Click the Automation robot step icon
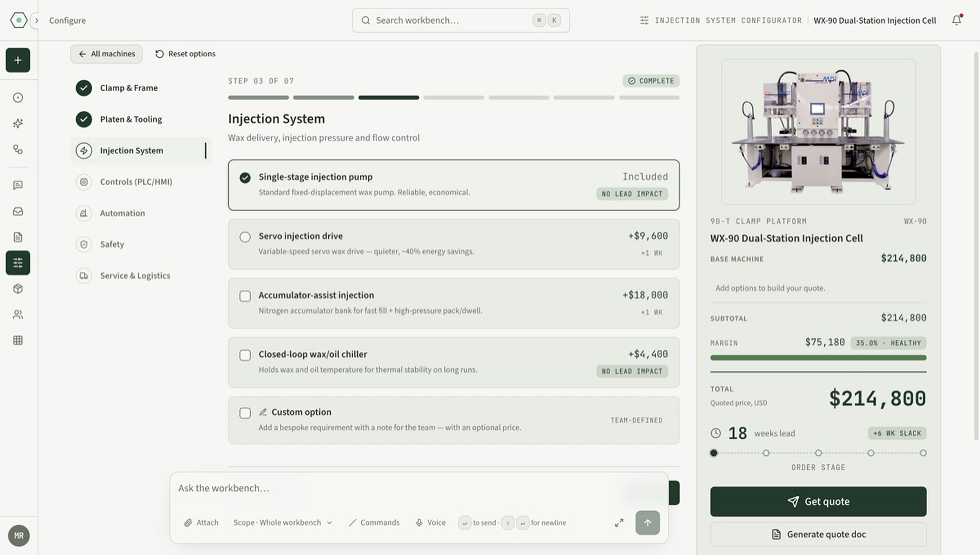Image resolution: width=980 pixels, height=555 pixels. tap(84, 213)
